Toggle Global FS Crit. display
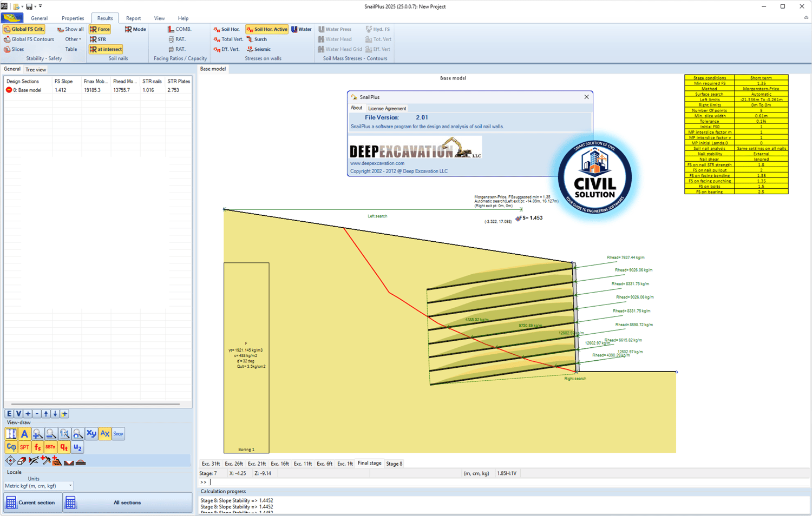This screenshot has height=516, width=812. tap(24, 29)
